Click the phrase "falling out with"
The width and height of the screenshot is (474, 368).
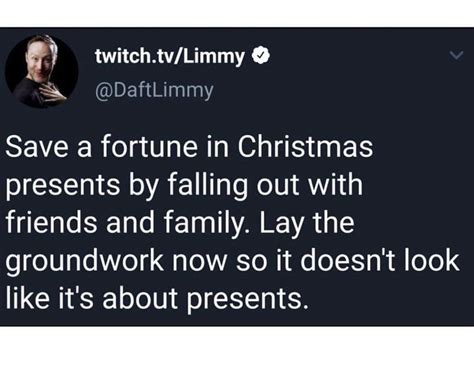pos(265,186)
